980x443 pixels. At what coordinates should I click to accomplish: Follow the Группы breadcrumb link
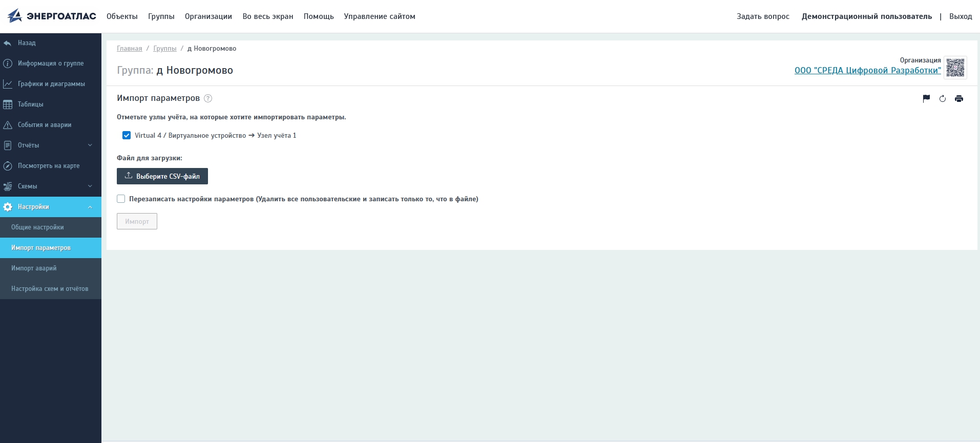(x=165, y=49)
